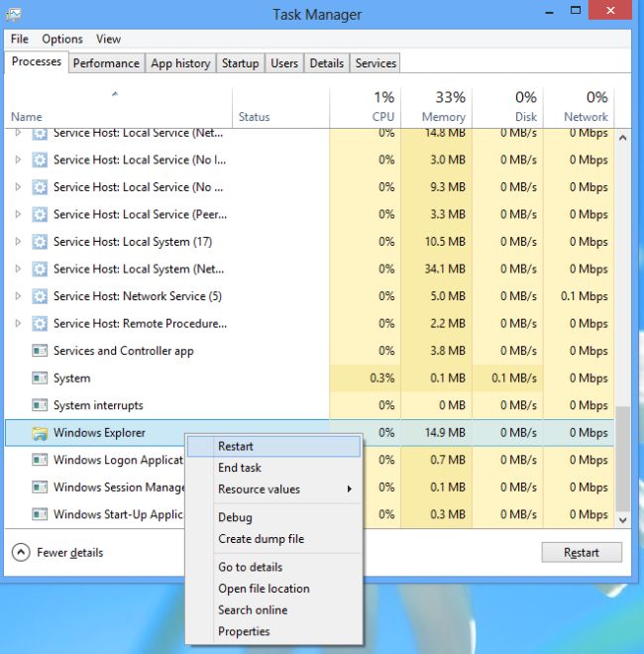644x654 pixels.
Task: Expand Service Host: Remote Procedure... row
Action: coord(18,323)
